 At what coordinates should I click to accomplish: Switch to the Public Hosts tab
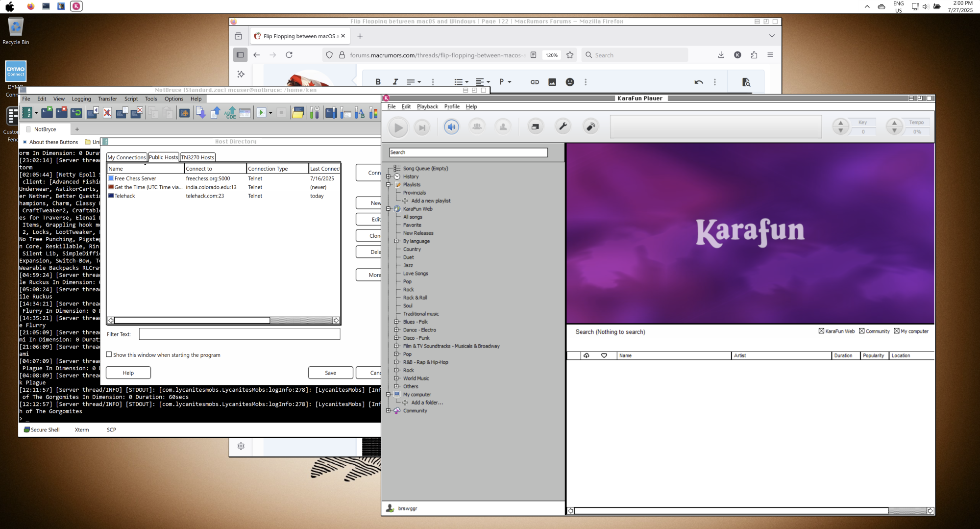[x=163, y=157]
